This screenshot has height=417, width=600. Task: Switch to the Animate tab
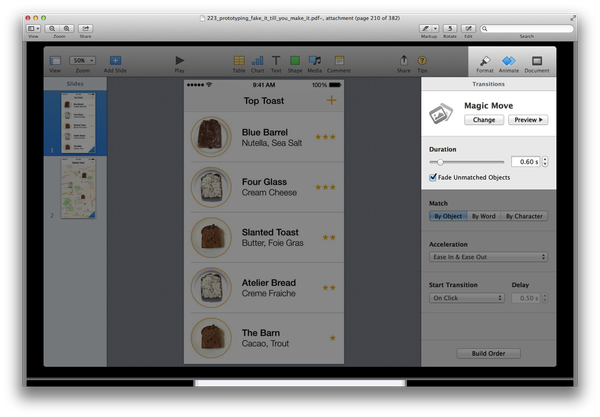pos(510,62)
